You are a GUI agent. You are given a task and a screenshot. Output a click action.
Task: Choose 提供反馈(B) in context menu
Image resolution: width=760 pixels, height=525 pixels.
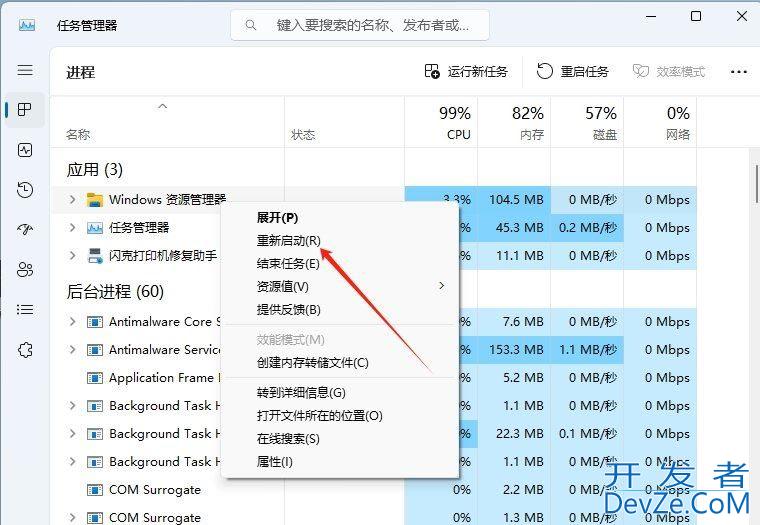(289, 309)
